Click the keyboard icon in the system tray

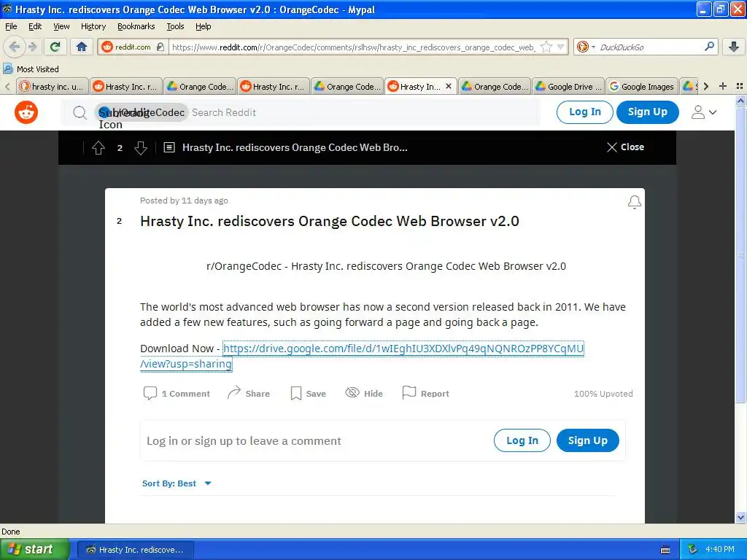(x=665, y=550)
